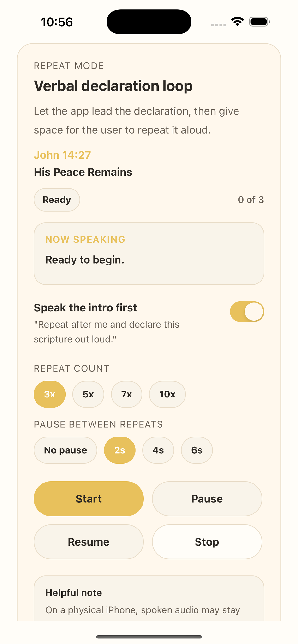Open the John 14:27 scripture reference
Screen dimensions: 298x644
62,155
